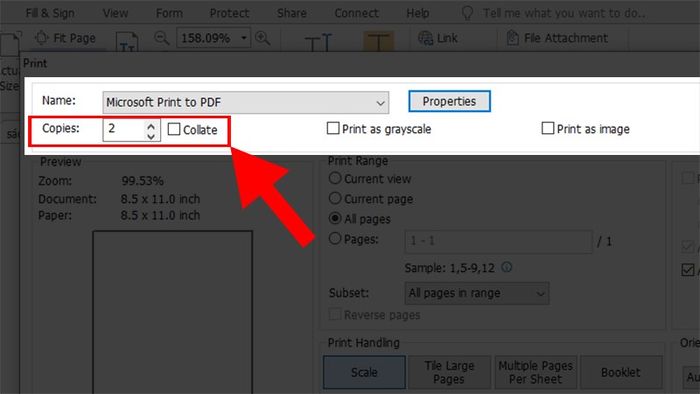The image size is (700, 394).
Task: Click the lightbulb Tell me icon
Action: tap(467, 13)
